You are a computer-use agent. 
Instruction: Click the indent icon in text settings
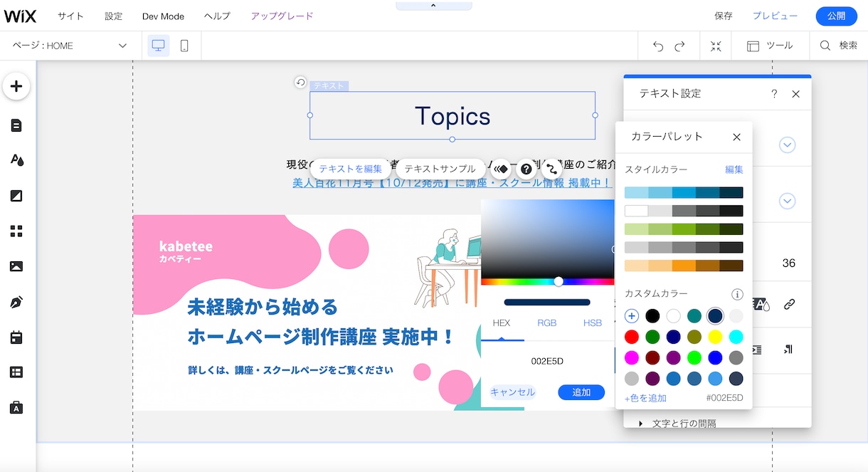[758, 350]
